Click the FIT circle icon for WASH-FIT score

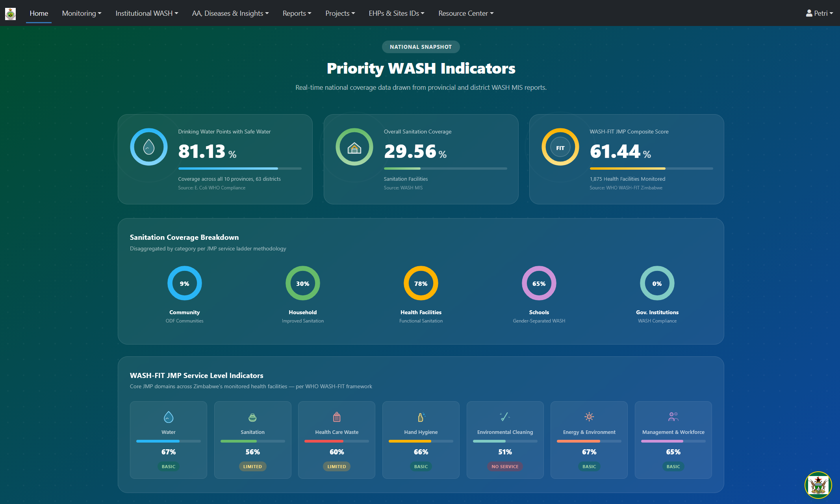(560, 147)
